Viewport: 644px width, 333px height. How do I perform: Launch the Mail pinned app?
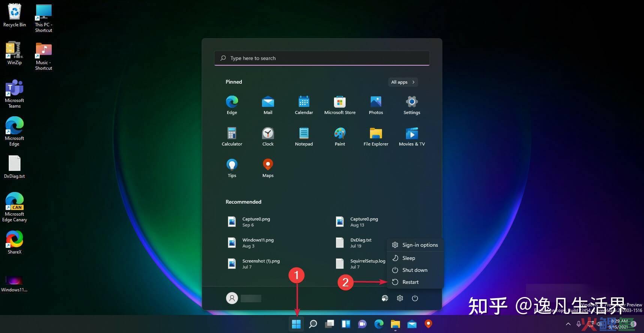pos(268,105)
